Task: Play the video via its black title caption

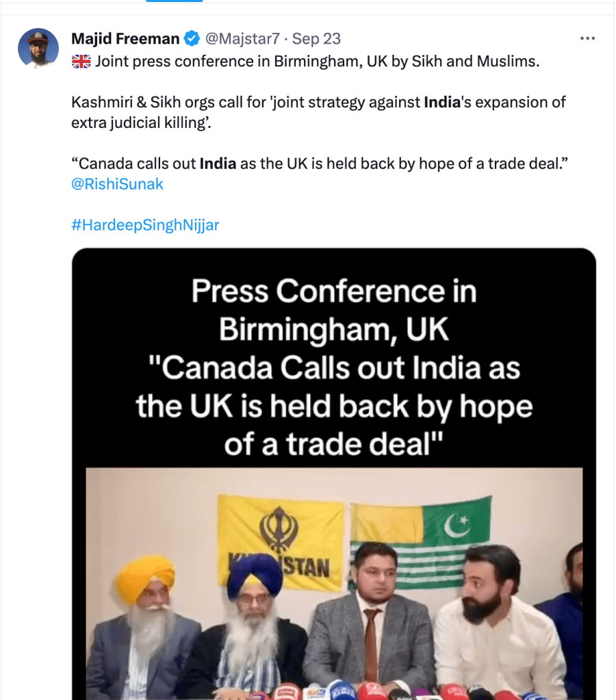Action: click(x=334, y=367)
